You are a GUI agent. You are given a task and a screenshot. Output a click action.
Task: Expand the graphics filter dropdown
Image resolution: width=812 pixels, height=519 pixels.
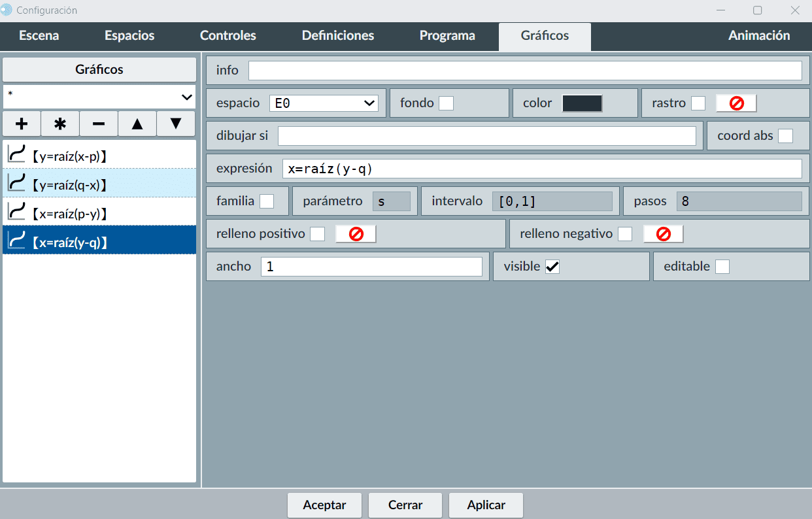99,97
